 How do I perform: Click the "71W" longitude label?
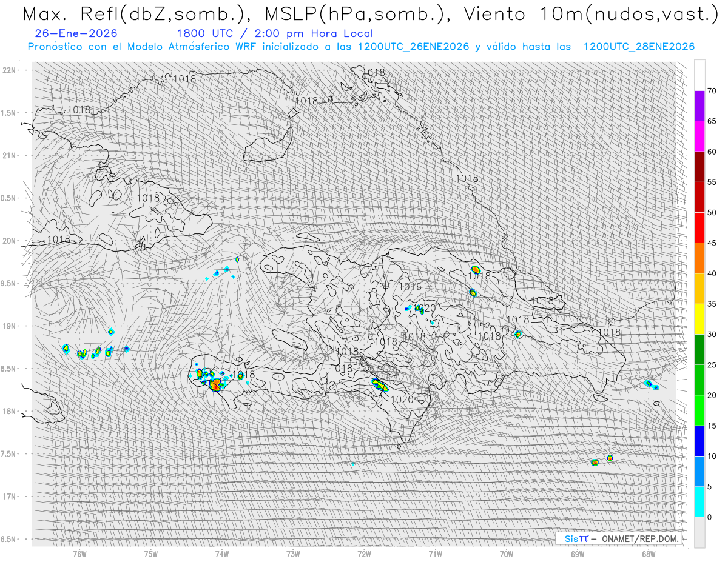[x=435, y=553]
